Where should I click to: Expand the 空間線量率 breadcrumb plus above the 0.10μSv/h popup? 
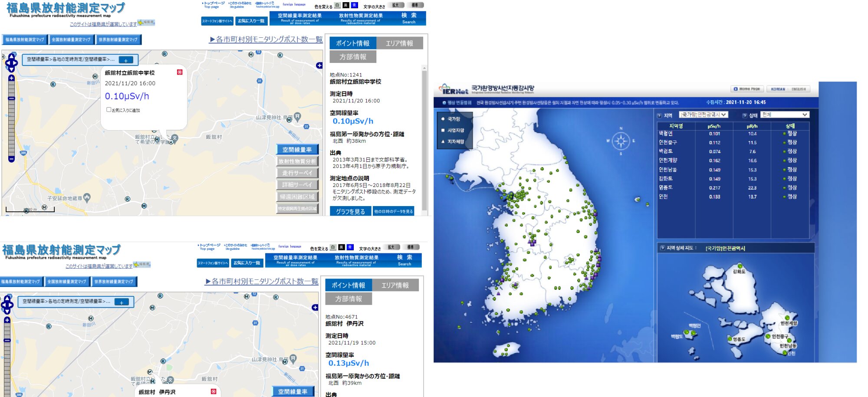tap(126, 60)
